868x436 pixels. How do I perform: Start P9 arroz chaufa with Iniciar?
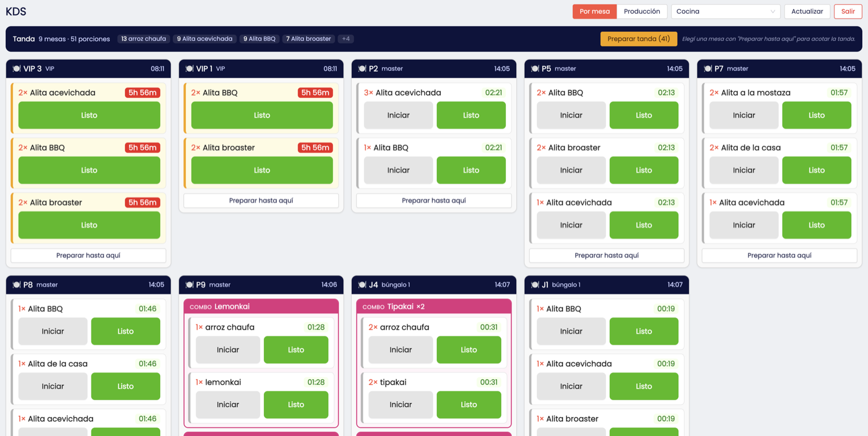pos(228,350)
